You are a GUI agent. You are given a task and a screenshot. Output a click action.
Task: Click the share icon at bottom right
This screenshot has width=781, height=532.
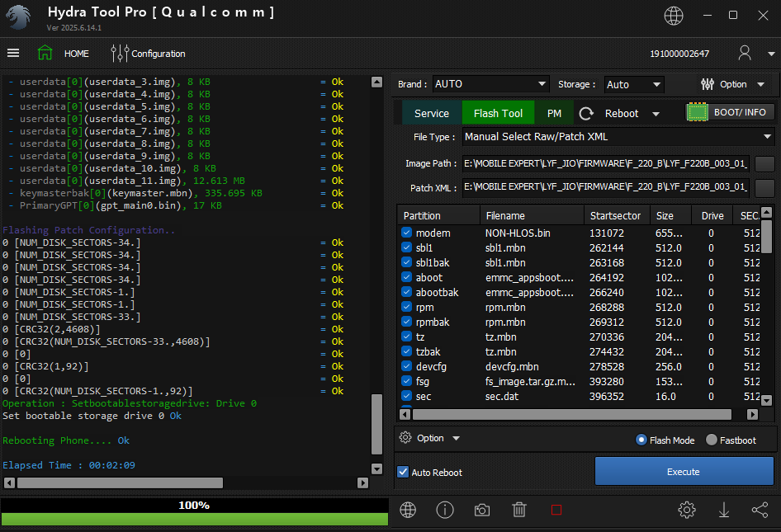pyautogui.click(x=760, y=510)
